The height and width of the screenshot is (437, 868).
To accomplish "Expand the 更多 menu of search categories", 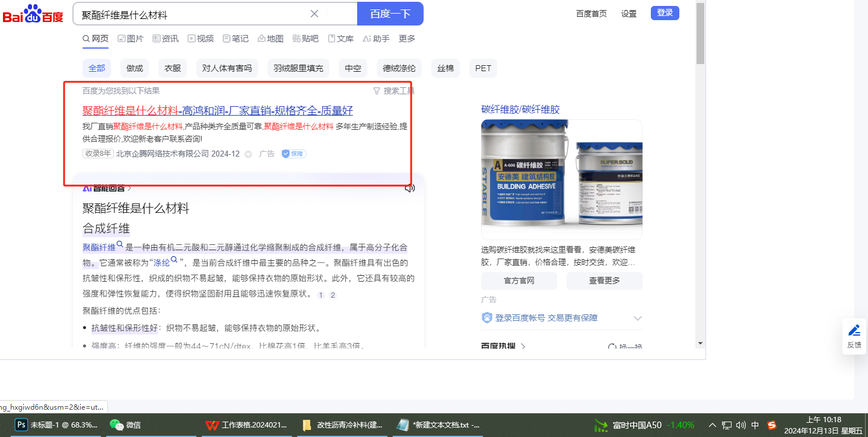I will pos(407,39).
